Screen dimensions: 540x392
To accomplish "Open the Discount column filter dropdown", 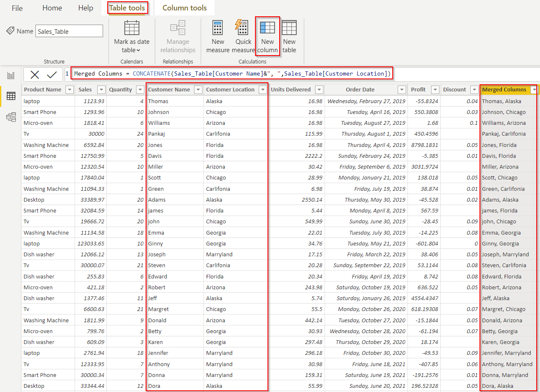I will point(474,89).
